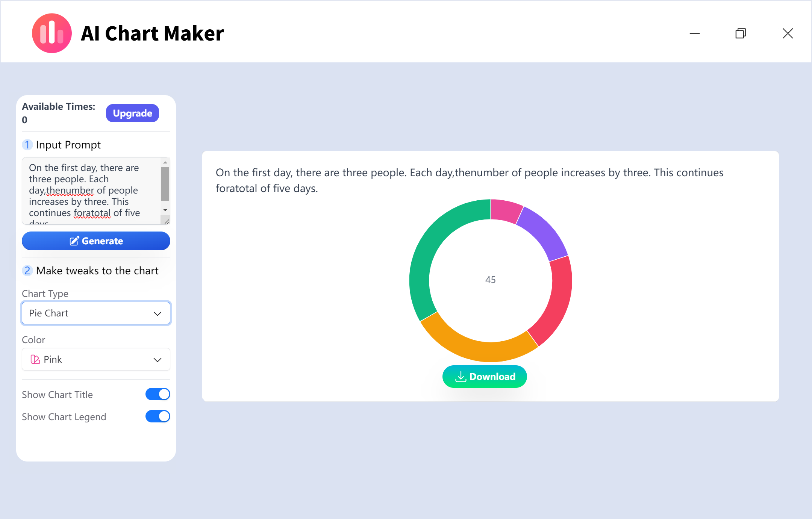The image size is (812, 519).
Task: Click the AI Chart Maker logo icon
Action: click(x=52, y=33)
